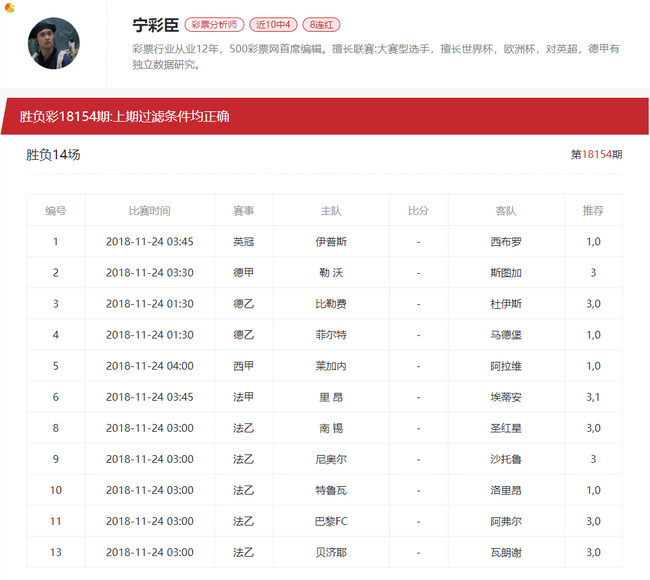Click recommendation 1,0 in 菲尔特 row
This screenshot has height=580, width=650.
click(x=593, y=335)
